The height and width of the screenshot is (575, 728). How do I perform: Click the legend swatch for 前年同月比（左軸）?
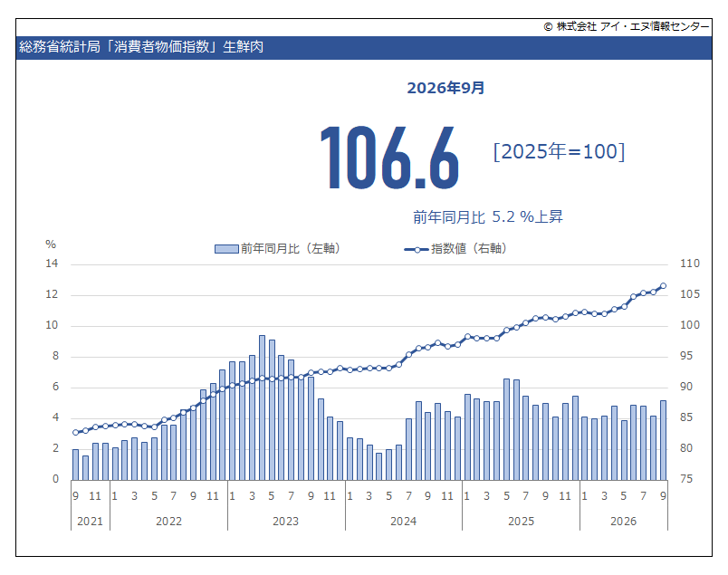[x=226, y=249]
